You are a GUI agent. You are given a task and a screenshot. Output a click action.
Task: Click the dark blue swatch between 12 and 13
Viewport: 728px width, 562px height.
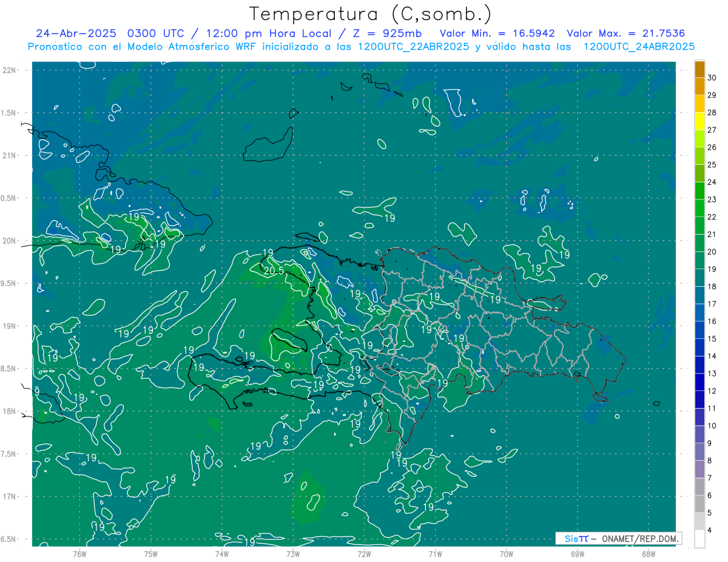[x=699, y=382]
